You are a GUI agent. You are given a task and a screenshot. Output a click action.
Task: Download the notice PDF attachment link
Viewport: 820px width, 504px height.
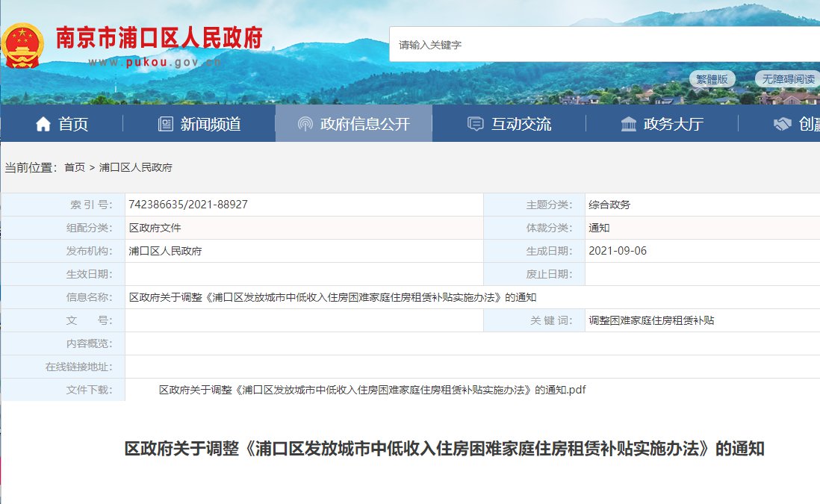[372, 390]
